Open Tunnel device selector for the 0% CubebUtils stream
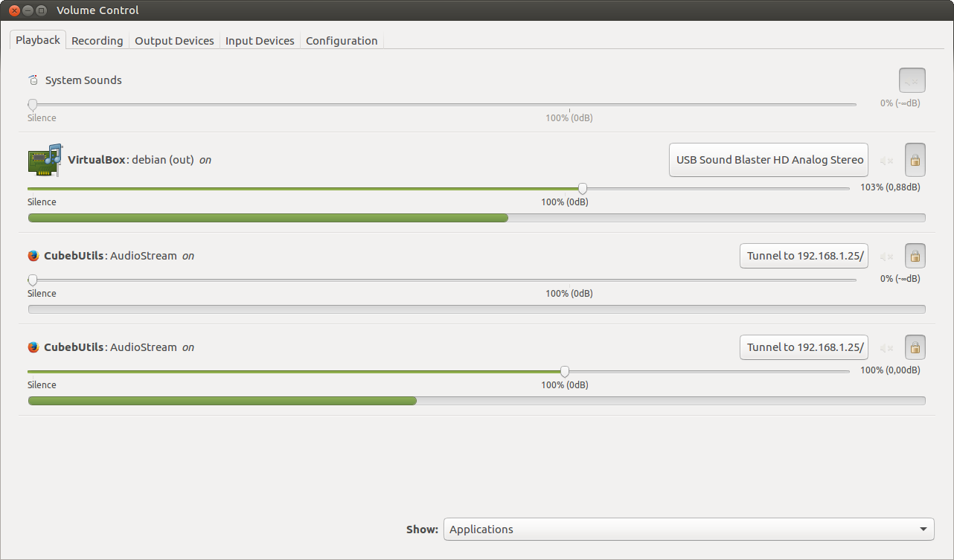 click(x=804, y=256)
